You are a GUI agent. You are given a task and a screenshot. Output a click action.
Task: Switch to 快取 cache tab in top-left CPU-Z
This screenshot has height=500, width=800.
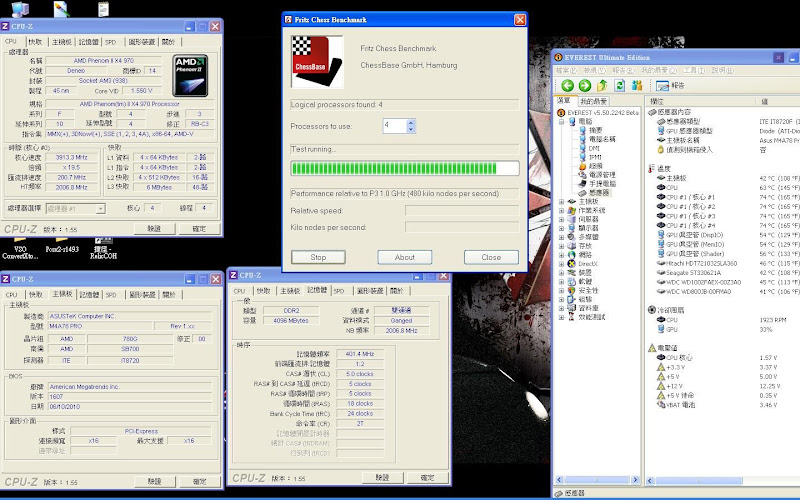[x=35, y=42]
